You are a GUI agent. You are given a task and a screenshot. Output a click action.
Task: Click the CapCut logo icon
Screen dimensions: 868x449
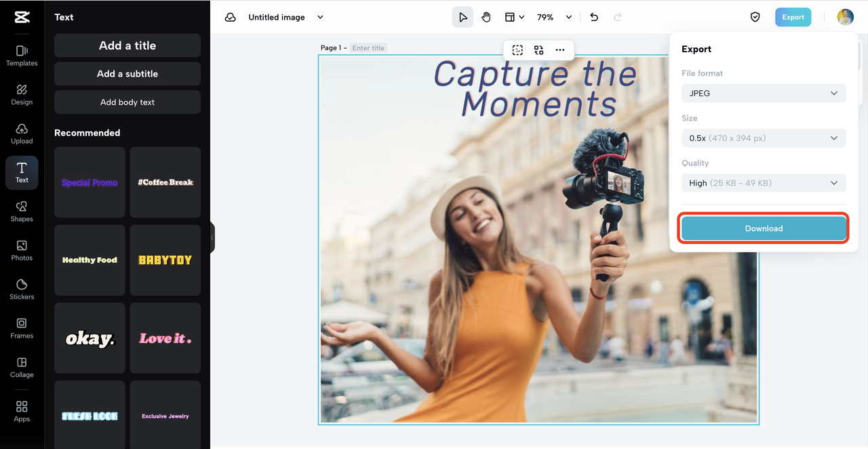[22, 17]
